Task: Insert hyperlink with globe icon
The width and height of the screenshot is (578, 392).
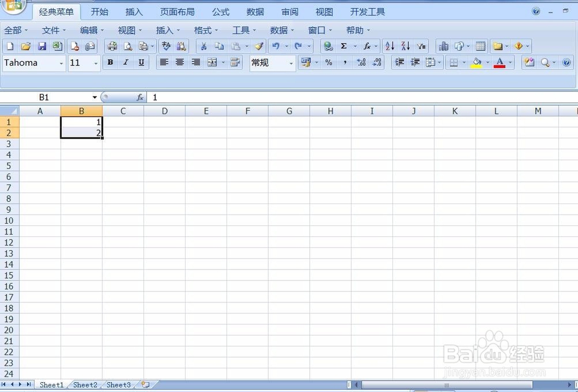Action: [328, 46]
